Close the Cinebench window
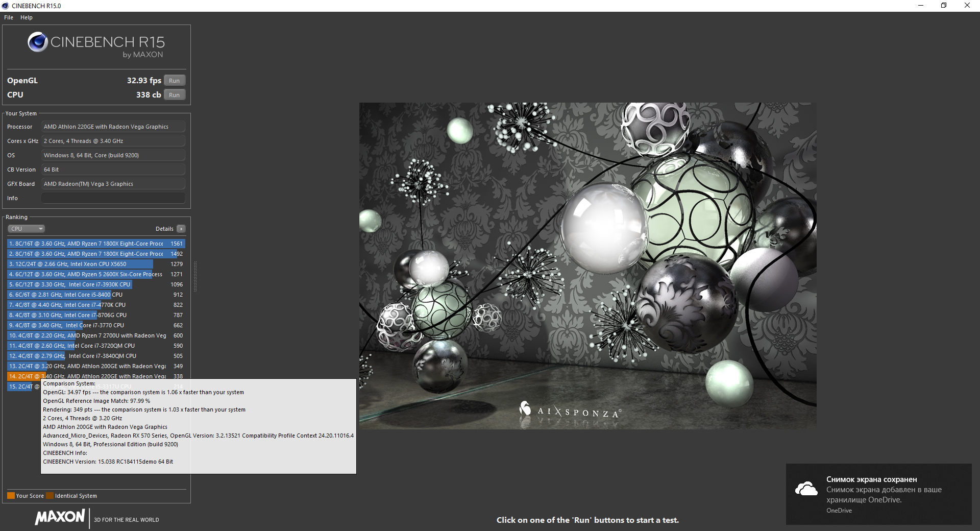The height and width of the screenshot is (531, 980). 967,6
